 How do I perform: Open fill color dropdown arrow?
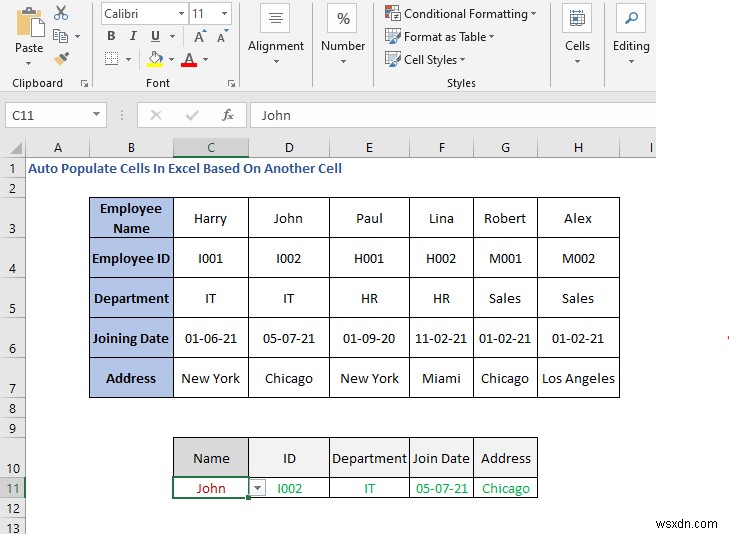pos(171,59)
